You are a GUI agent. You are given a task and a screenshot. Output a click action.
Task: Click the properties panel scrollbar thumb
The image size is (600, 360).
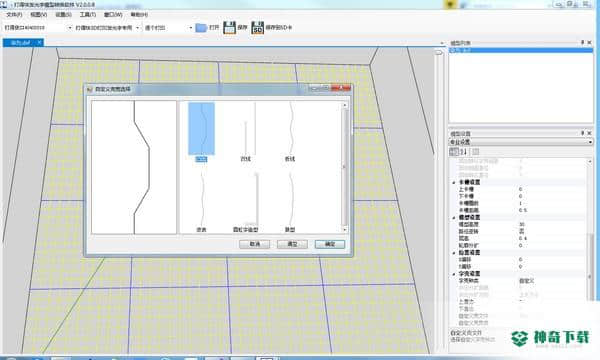click(x=590, y=266)
